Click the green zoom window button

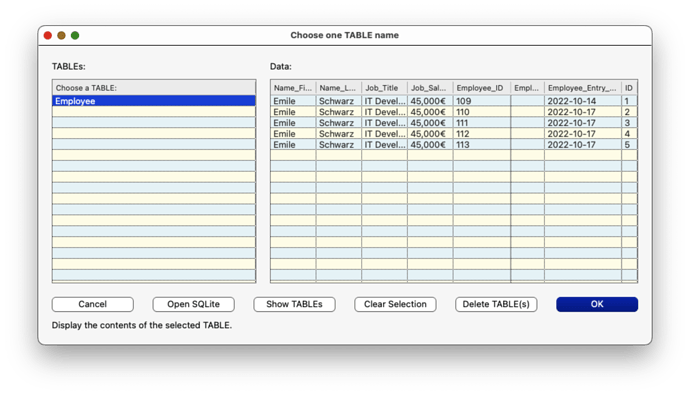75,35
